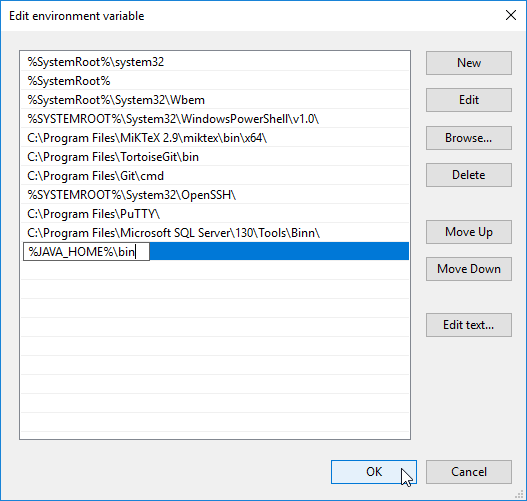Select the OpenSSH path entry

click(x=215, y=195)
